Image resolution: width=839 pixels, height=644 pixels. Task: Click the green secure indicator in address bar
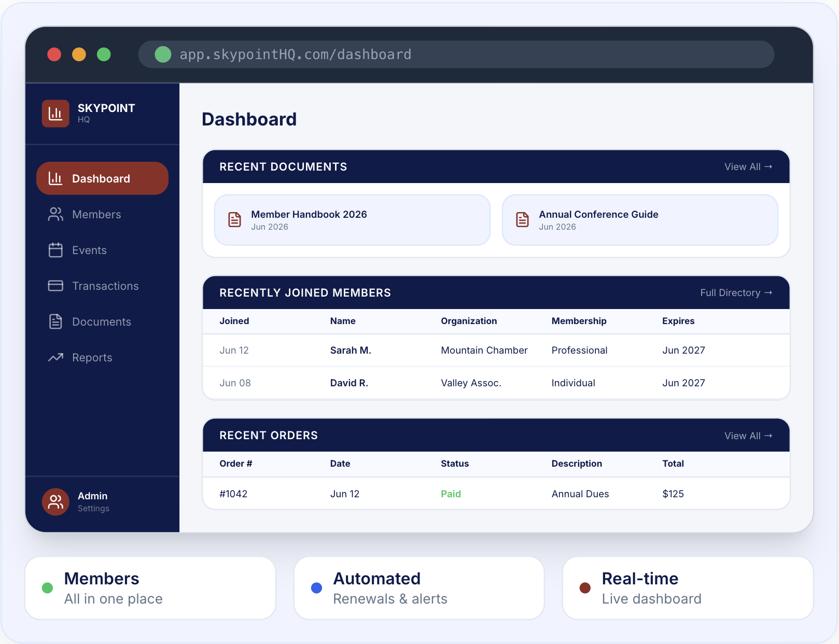tap(163, 54)
